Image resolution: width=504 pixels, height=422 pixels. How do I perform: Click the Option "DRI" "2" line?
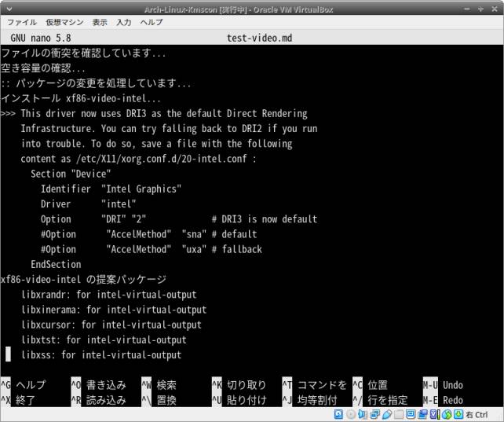tap(179, 219)
